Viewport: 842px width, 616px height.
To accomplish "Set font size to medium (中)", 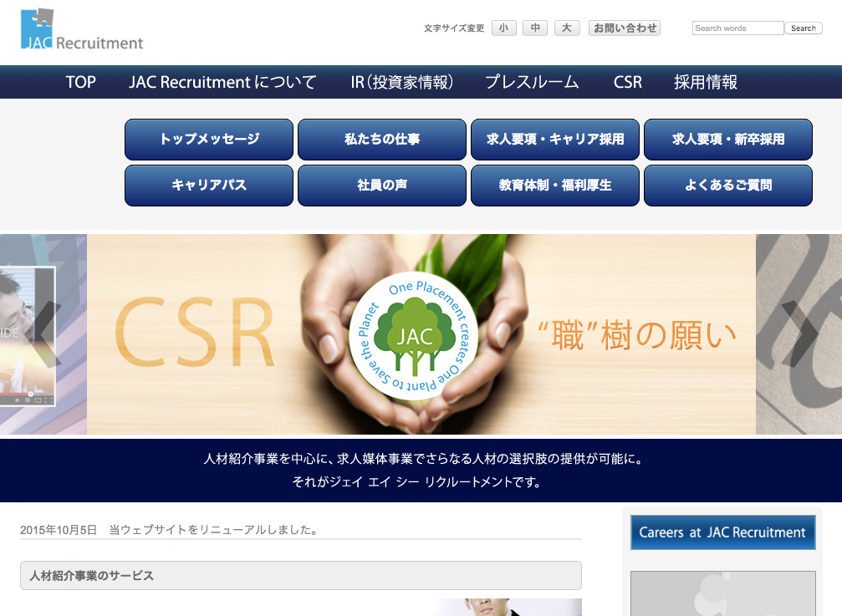I will pyautogui.click(x=535, y=28).
